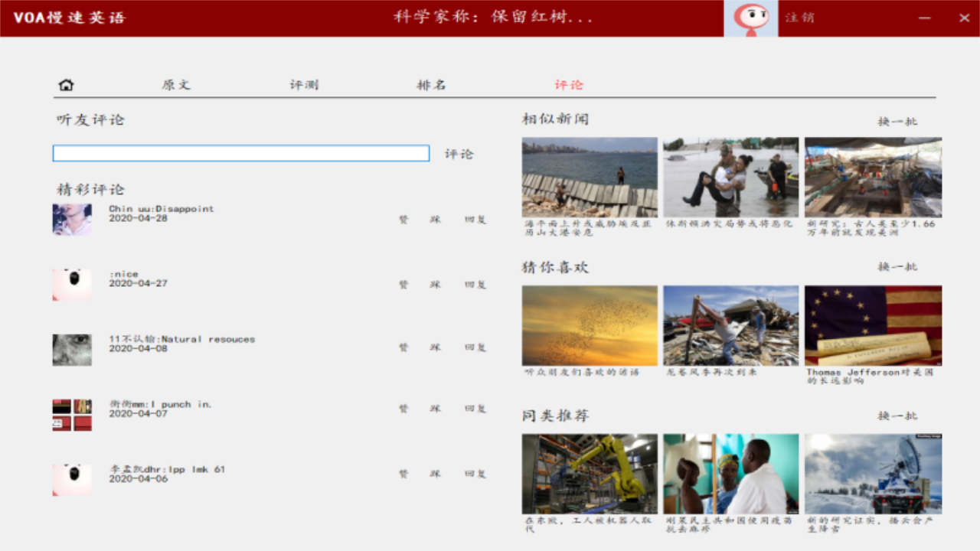Click the comment input field
Image resolution: width=980 pixels, height=551 pixels.
(240, 153)
